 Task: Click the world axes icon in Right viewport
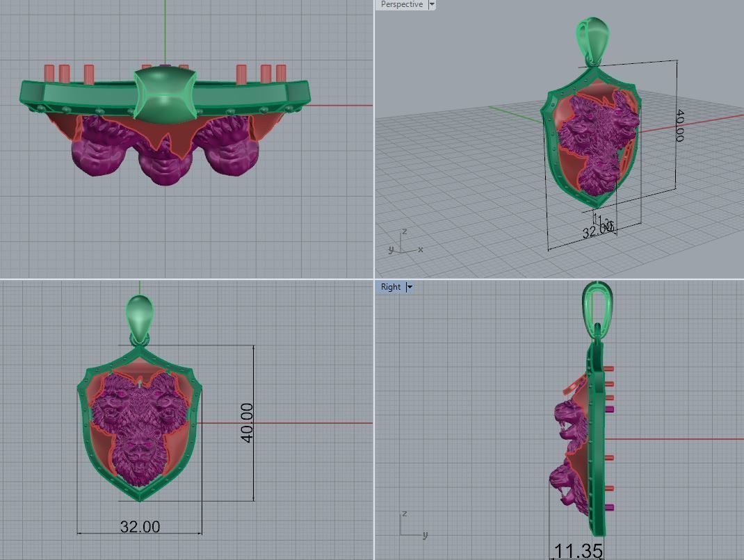coord(413,525)
